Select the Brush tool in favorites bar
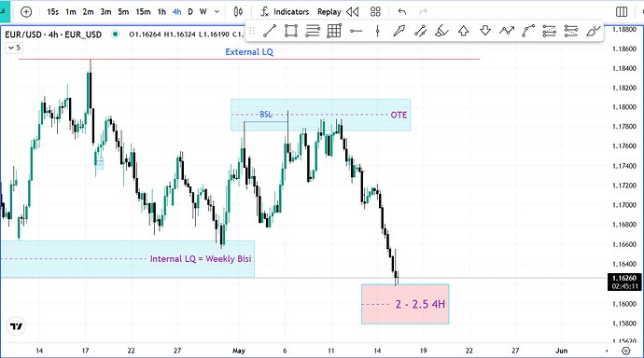 [593, 31]
